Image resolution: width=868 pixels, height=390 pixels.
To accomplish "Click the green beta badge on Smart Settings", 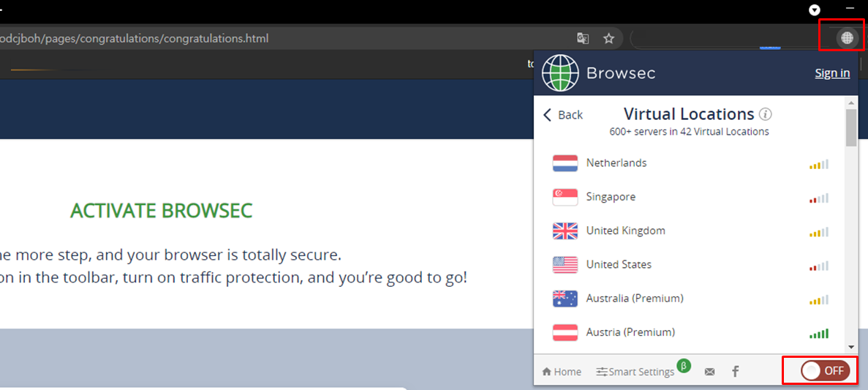I will [684, 366].
